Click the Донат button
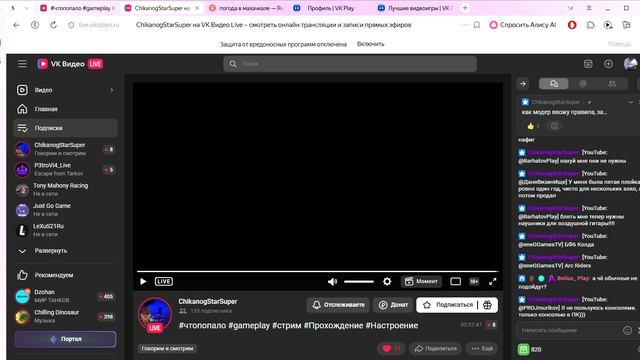Viewport: 640px width, 360px height. tap(393, 305)
